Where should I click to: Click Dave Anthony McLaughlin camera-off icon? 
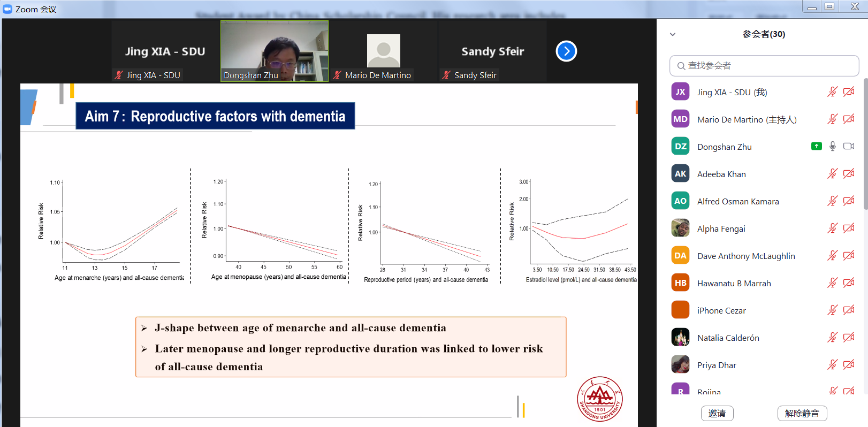click(849, 256)
